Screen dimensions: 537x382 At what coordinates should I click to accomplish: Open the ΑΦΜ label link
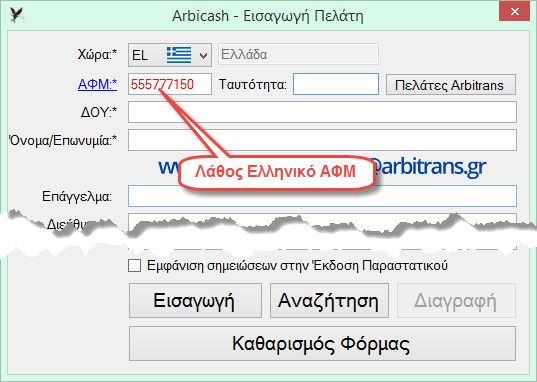(x=97, y=84)
